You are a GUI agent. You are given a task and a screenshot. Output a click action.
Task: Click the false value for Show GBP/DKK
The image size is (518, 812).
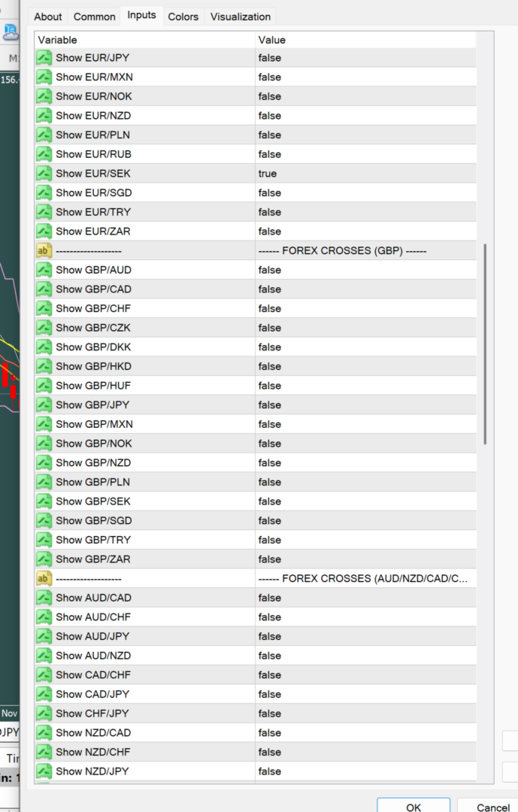pos(270,347)
